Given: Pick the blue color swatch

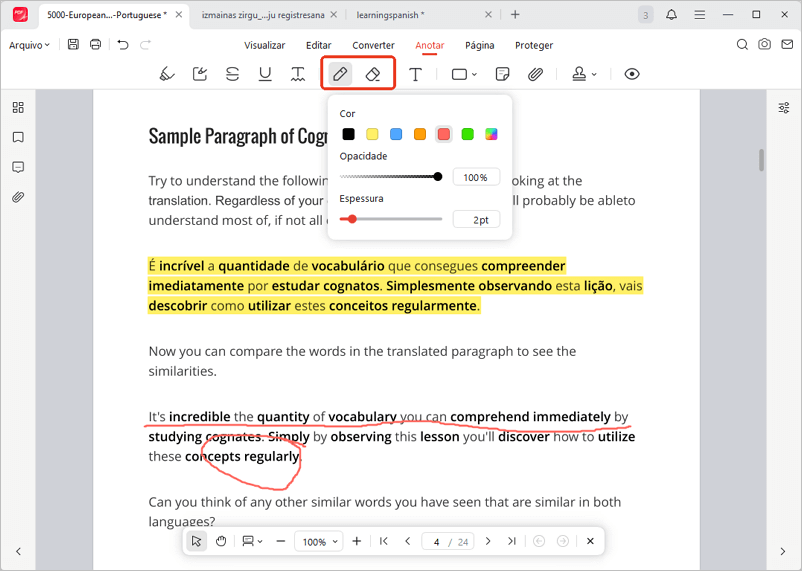Looking at the screenshot, I should tap(396, 134).
